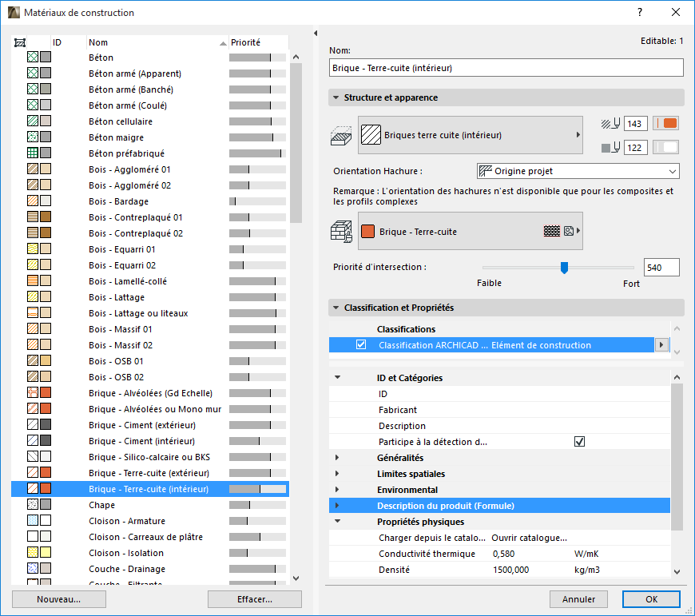
Task: Click the background pen number field 122
Action: (636, 148)
